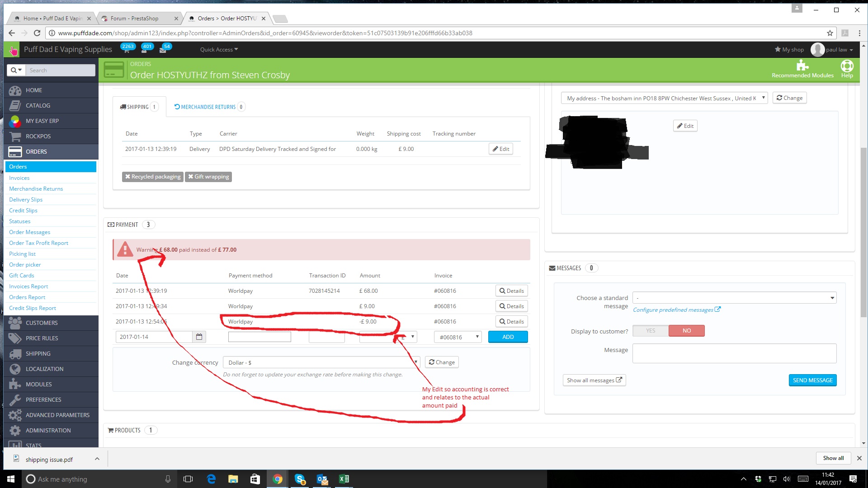Set Display to customer to YES

(x=651, y=331)
